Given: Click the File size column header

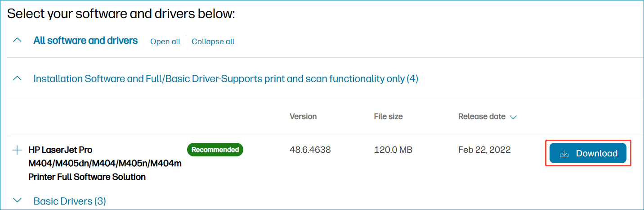Looking at the screenshot, I should click(x=388, y=116).
